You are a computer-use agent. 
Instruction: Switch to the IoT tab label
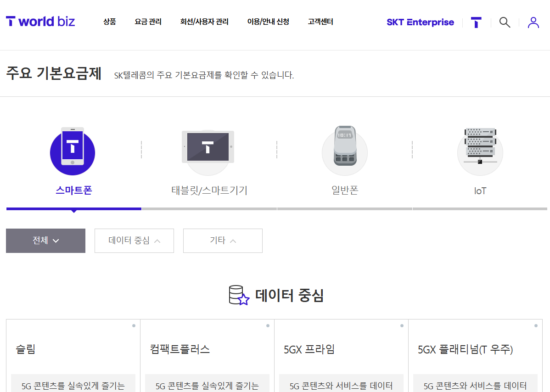480,191
